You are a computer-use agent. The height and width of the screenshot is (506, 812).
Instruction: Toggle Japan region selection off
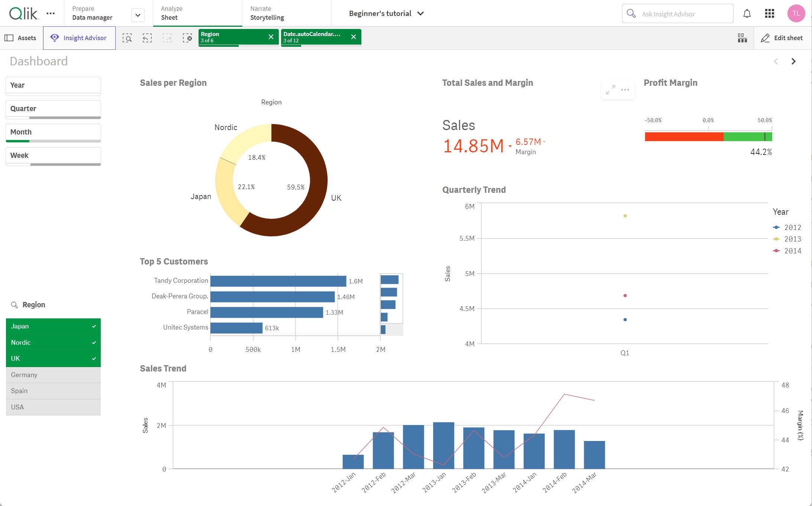pyautogui.click(x=53, y=326)
